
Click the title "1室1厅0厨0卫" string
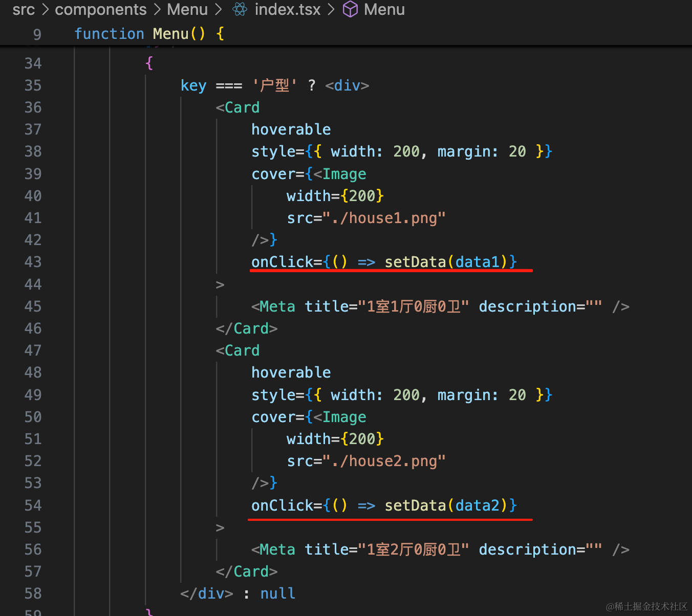414,306
